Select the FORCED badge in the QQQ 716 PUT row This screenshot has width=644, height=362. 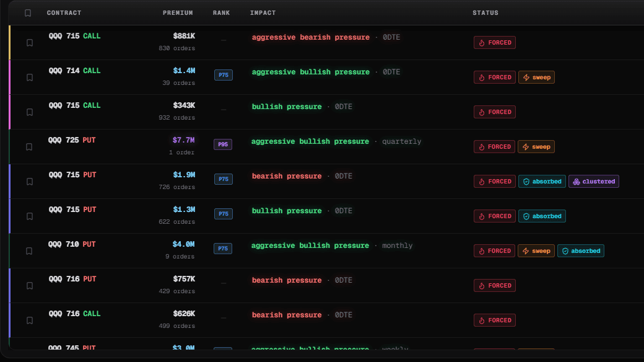(x=495, y=286)
